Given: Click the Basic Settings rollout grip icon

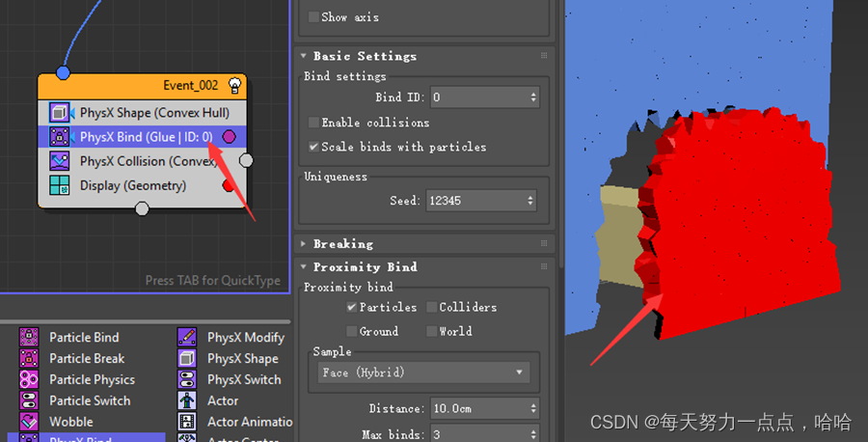Looking at the screenshot, I should (544, 55).
